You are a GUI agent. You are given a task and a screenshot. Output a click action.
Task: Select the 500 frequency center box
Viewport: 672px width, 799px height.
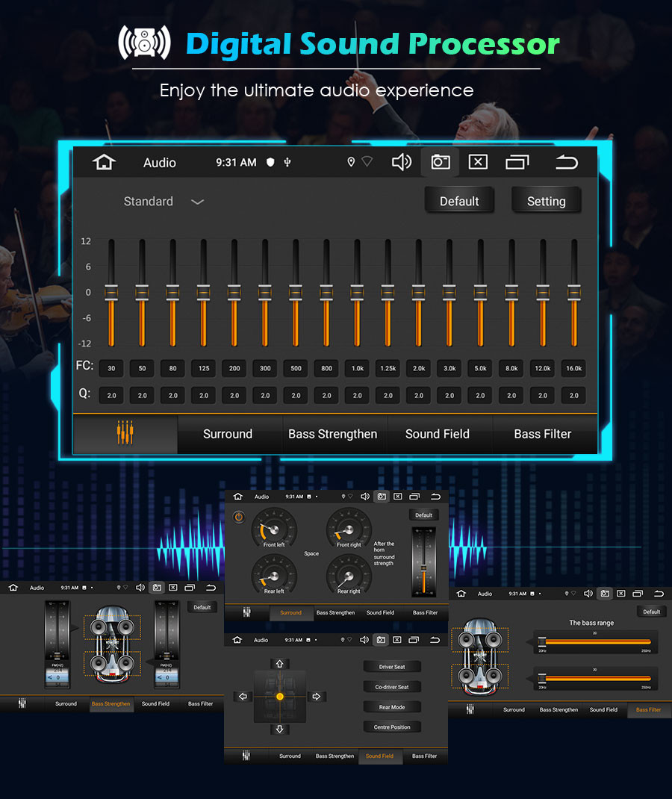[296, 368]
